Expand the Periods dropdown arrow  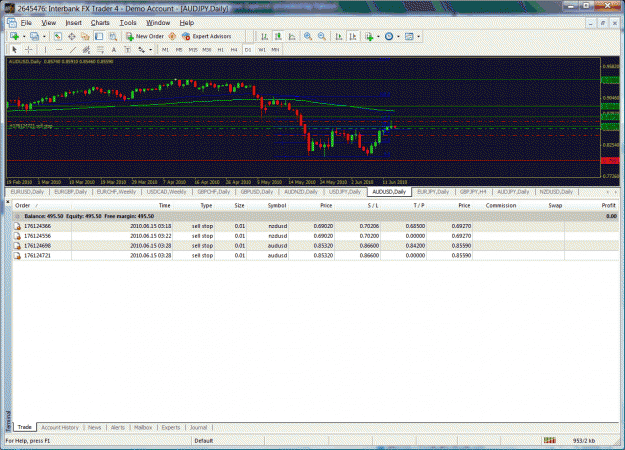(x=398, y=36)
